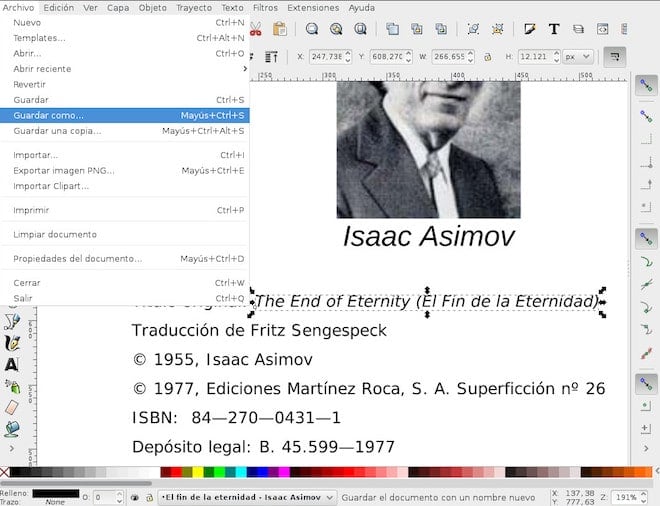
Task: Open Text and Font dialog icon
Action: [x=554, y=29]
